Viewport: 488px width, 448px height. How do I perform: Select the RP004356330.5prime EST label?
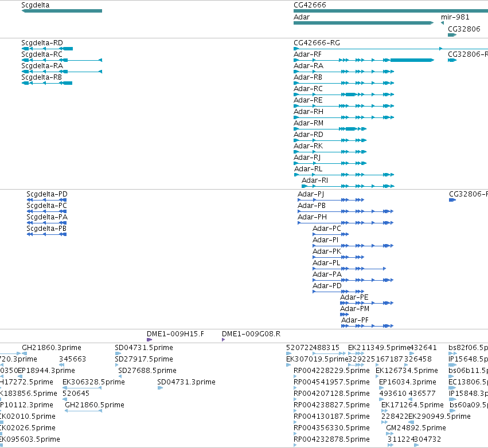coord(331,429)
